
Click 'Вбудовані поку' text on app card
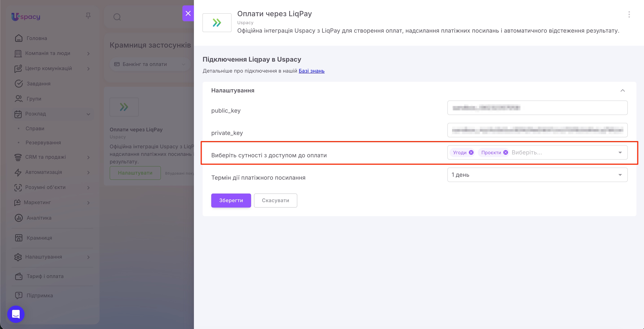tap(179, 173)
